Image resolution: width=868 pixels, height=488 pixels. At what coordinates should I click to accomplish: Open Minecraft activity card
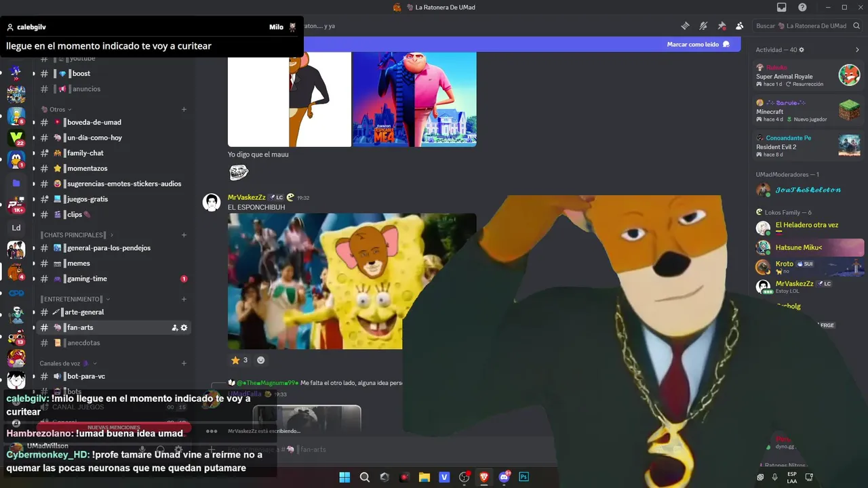point(808,110)
